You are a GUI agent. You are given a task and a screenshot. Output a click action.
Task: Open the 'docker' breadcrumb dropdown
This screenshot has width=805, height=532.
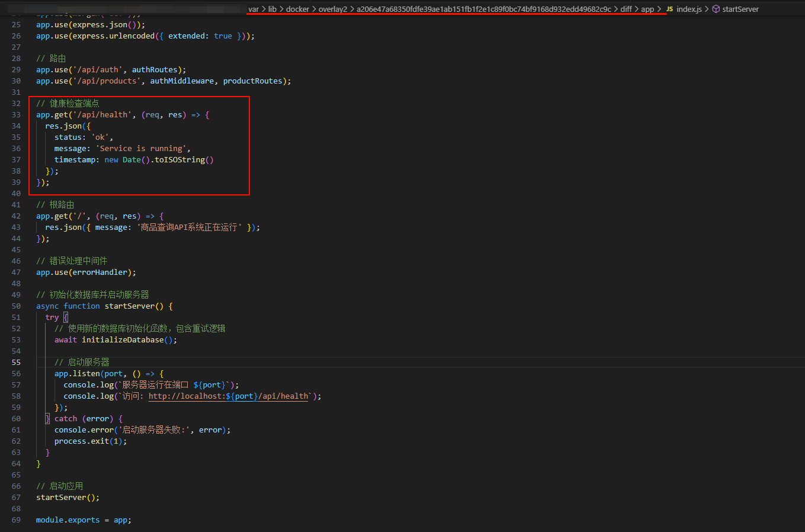pyautogui.click(x=297, y=9)
